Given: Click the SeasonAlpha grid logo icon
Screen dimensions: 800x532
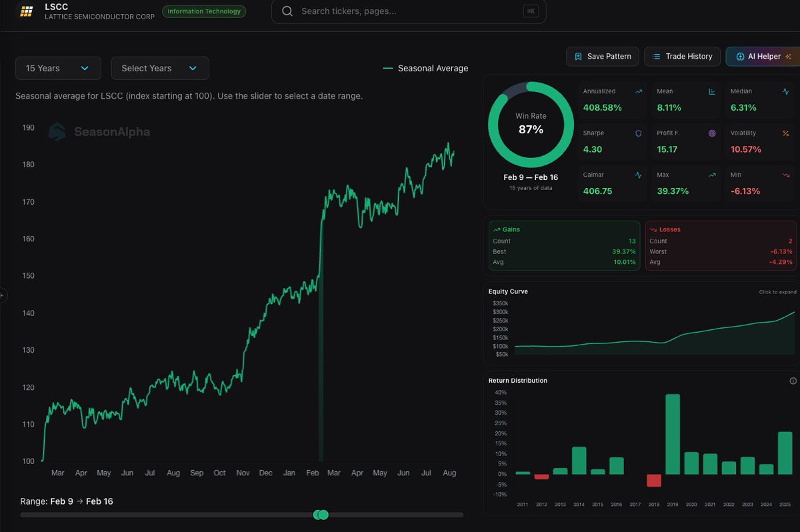Looking at the screenshot, I should pyautogui.click(x=25, y=11).
